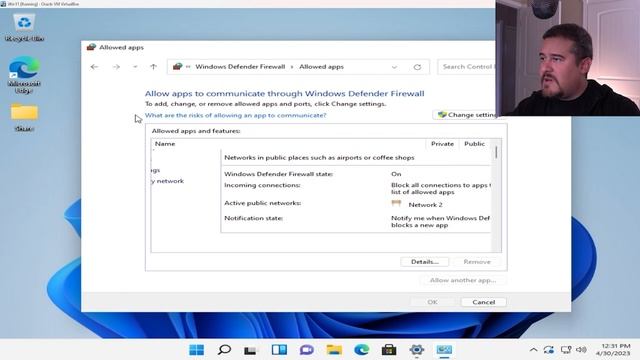The height and width of the screenshot is (360, 640).
Task: Expand the address bar history dropdown
Action: [x=394, y=67]
